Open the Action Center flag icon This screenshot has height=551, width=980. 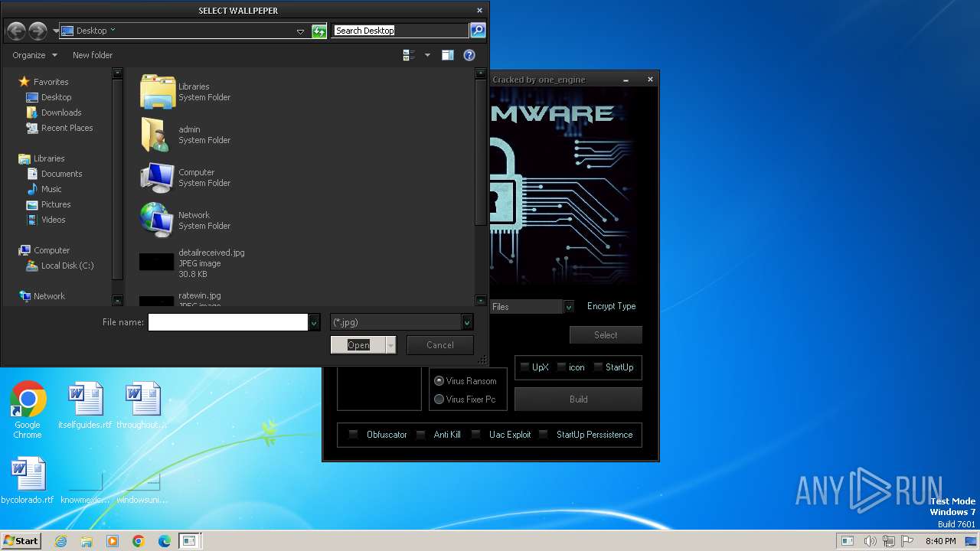coord(907,541)
